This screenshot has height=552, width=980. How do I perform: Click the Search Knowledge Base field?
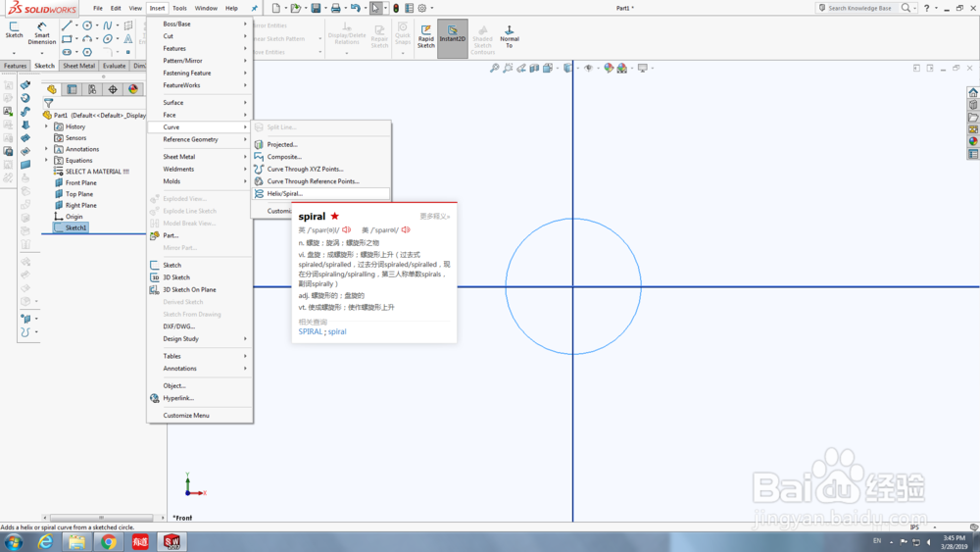tap(859, 8)
